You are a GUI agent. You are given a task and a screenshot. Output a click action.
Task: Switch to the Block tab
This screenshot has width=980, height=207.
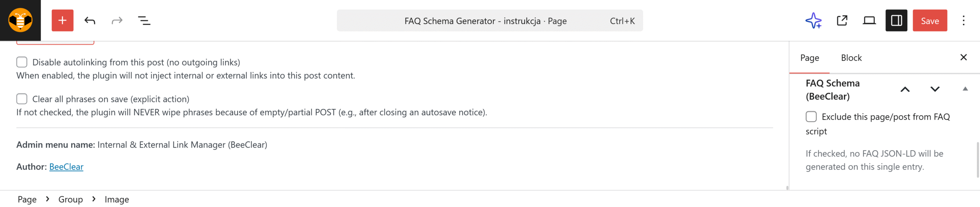click(851, 58)
